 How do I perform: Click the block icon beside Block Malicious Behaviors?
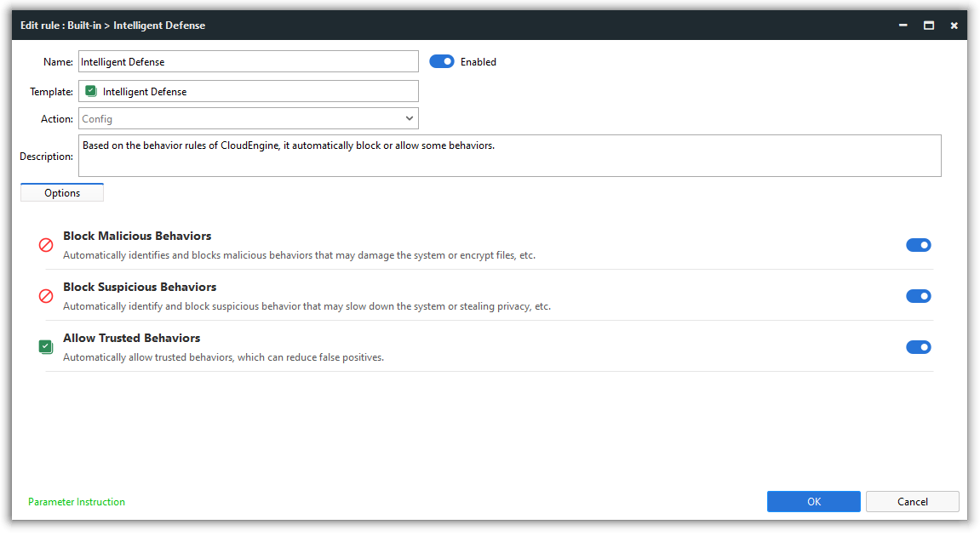coord(46,245)
